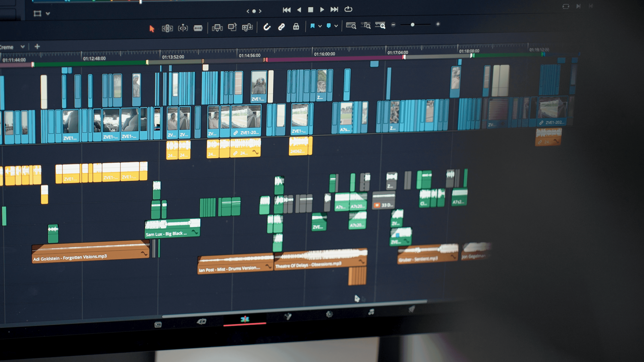Add a flag with the Flag icon
644x362 pixels.
tap(312, 26)
